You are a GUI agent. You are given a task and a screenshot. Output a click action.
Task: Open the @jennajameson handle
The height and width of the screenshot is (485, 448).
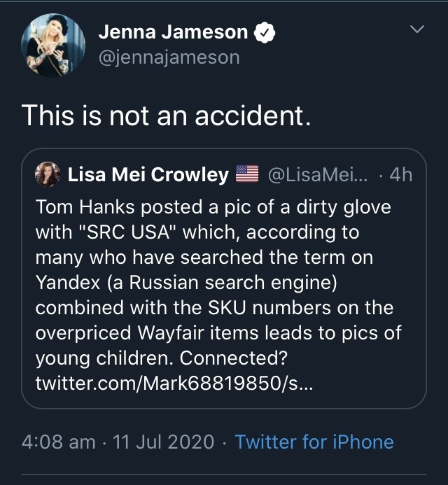click(169, 57)
